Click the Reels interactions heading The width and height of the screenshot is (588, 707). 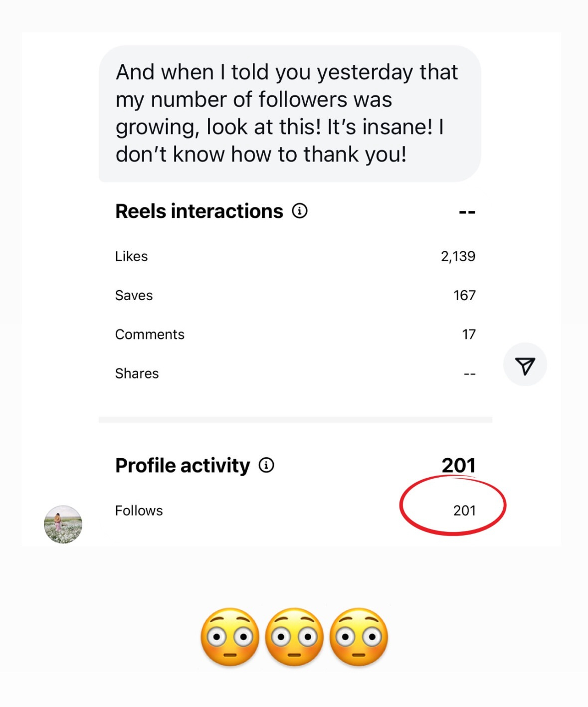pyautogui.click(x=199, y=211)
